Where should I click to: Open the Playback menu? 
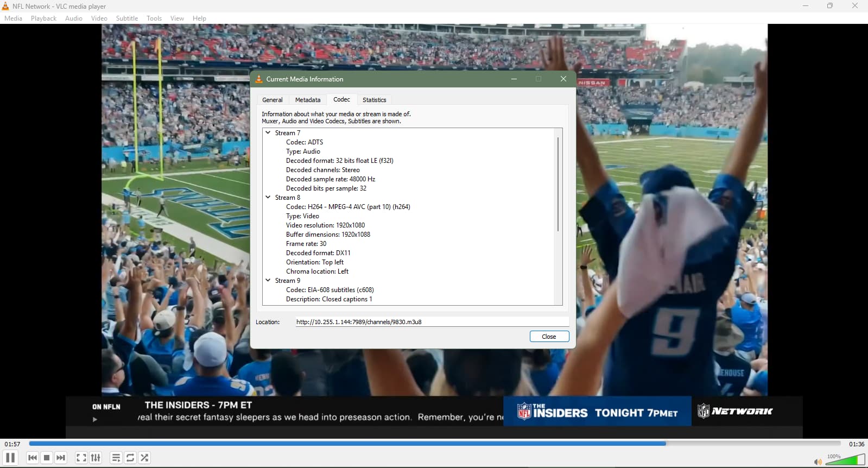[x=43, y=18]
